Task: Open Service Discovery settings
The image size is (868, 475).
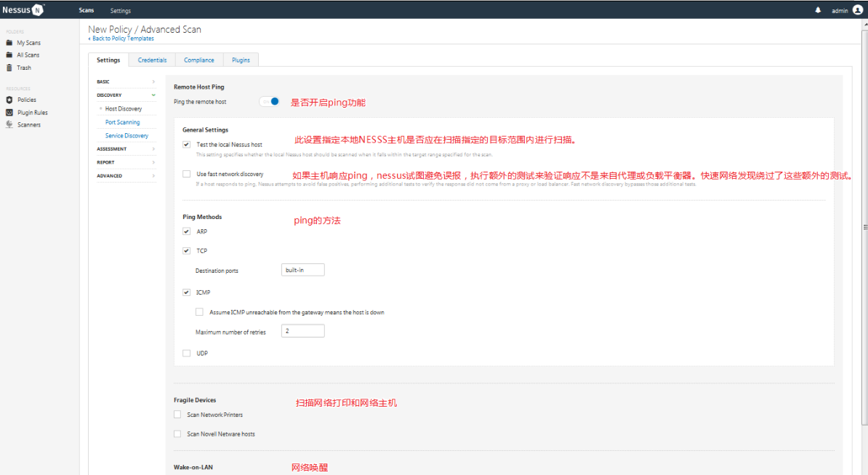Action: pyautogui.click(x=126, y=135)
